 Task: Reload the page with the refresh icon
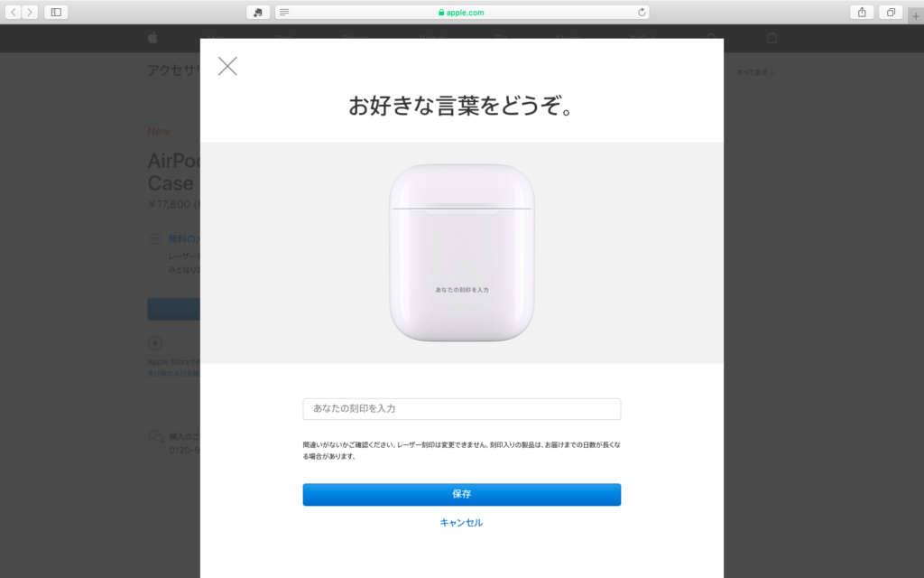coord(642,12)
